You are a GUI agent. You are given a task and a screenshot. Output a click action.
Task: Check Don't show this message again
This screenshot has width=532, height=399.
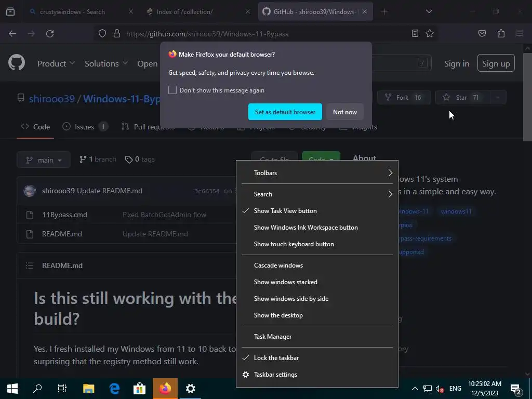pos(172,90)
